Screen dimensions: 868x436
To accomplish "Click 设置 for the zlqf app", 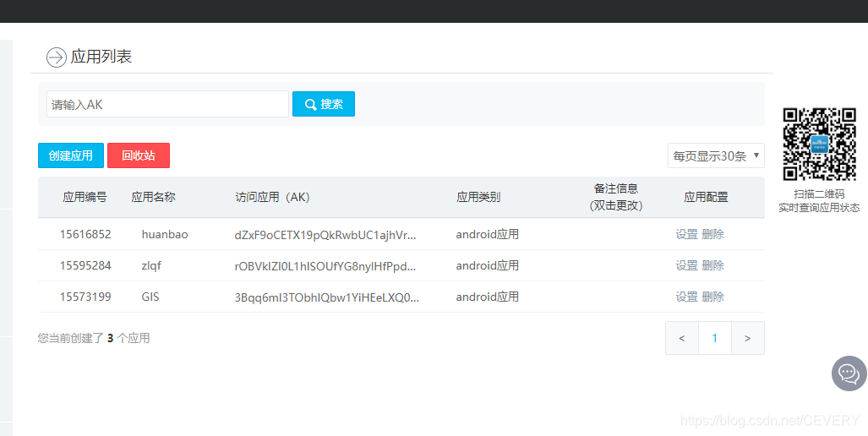I will pos(686,265).
